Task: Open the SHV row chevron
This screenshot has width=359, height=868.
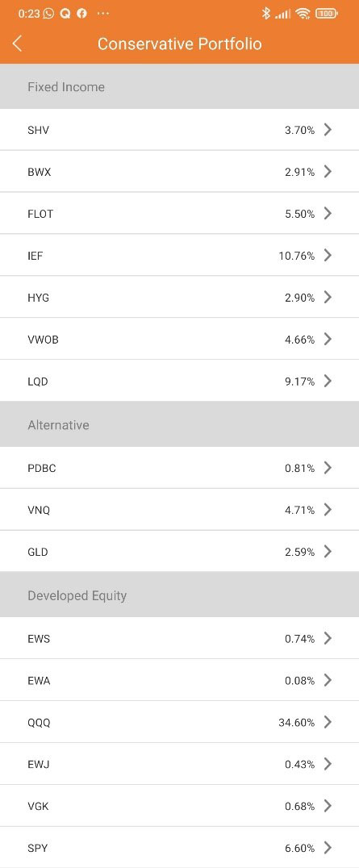Action: click(x=328, y=130)
